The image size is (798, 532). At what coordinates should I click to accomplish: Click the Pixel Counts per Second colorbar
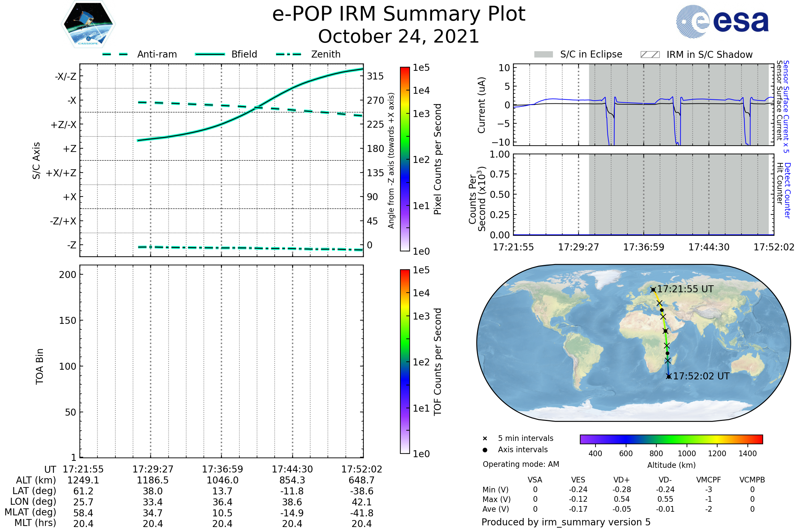coord(405,159)
